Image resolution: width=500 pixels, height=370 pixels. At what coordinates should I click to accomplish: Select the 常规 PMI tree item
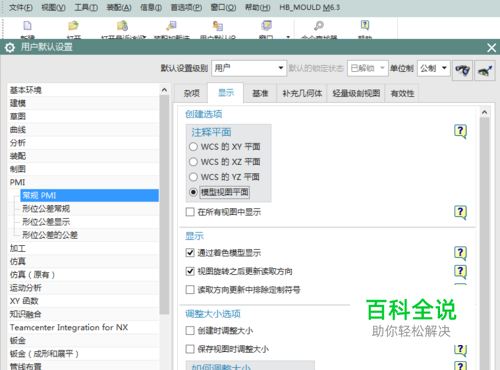pos(89,195)
